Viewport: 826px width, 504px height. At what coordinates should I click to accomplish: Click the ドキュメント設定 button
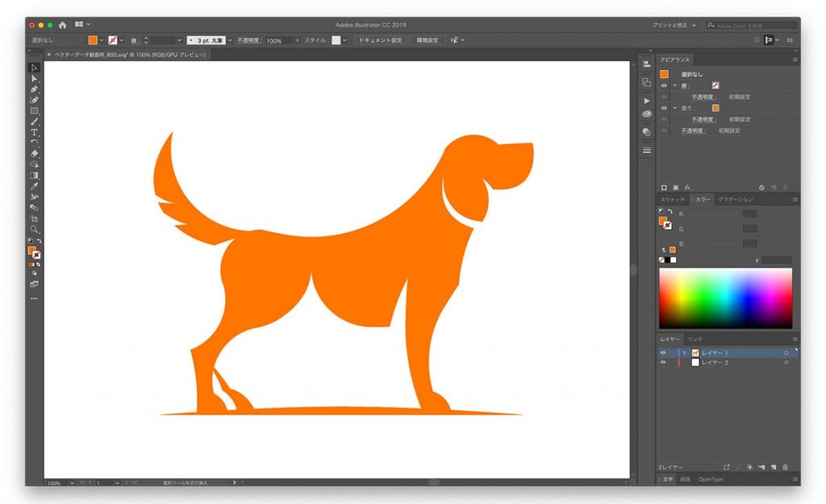point(380,40)
